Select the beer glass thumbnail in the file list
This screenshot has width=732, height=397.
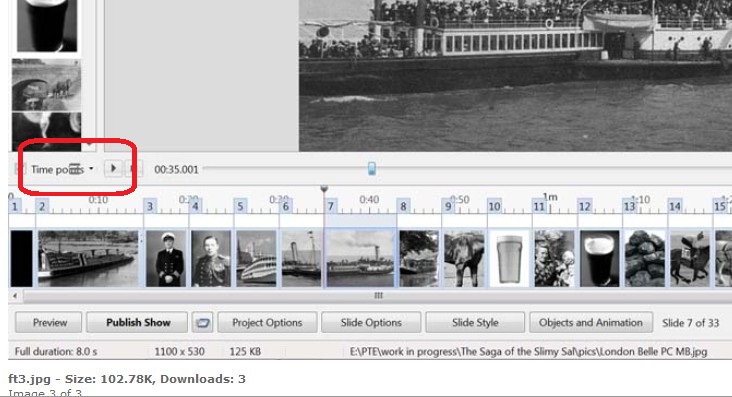pos(47,25)
